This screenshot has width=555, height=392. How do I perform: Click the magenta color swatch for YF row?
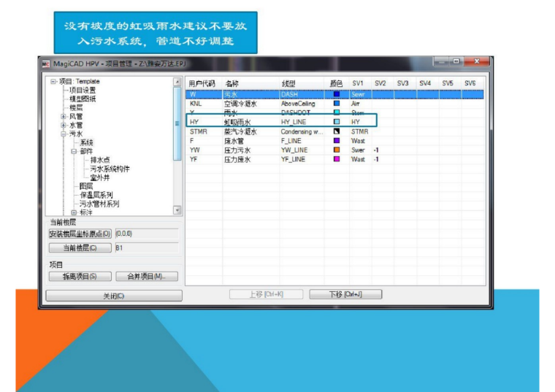[337, 158]
